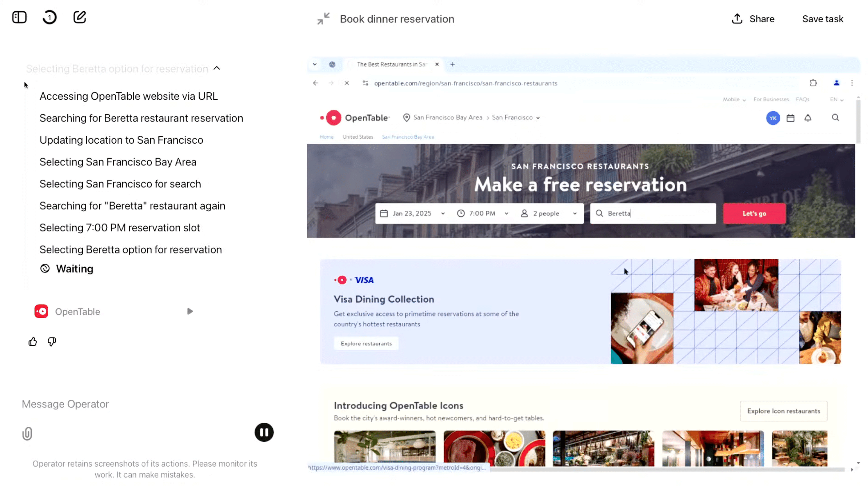868x486 pixels.
Task: Open task history clock icon
Action: pyautogui.click(x=49, y=17)
